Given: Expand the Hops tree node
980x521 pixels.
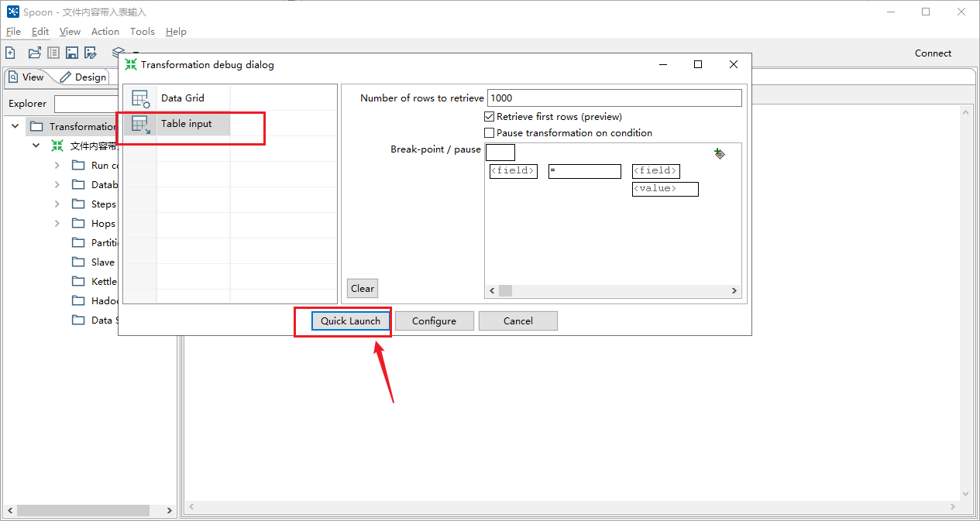Looking at the screenshot, I should click(x=57, y=223).
